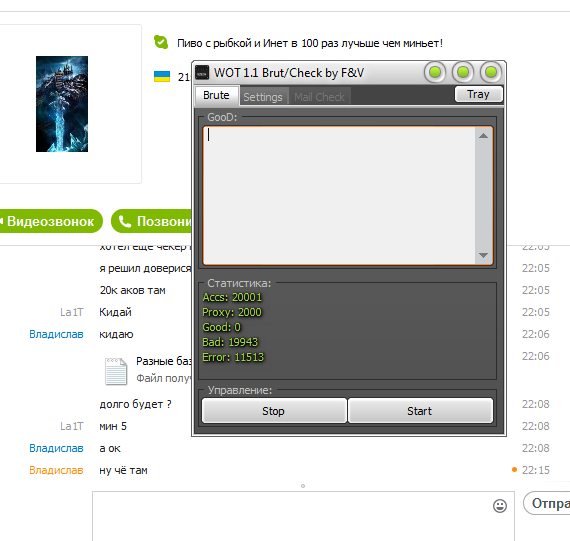Screen dimensions: 570x541
Task: Switch to the Brute tab
Action: click(216, 95)
